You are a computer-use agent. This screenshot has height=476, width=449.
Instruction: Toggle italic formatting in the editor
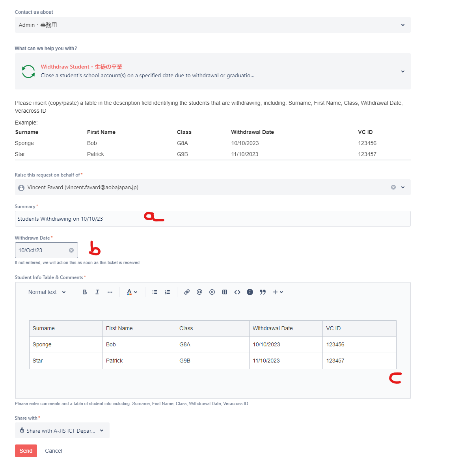(97, 292)
